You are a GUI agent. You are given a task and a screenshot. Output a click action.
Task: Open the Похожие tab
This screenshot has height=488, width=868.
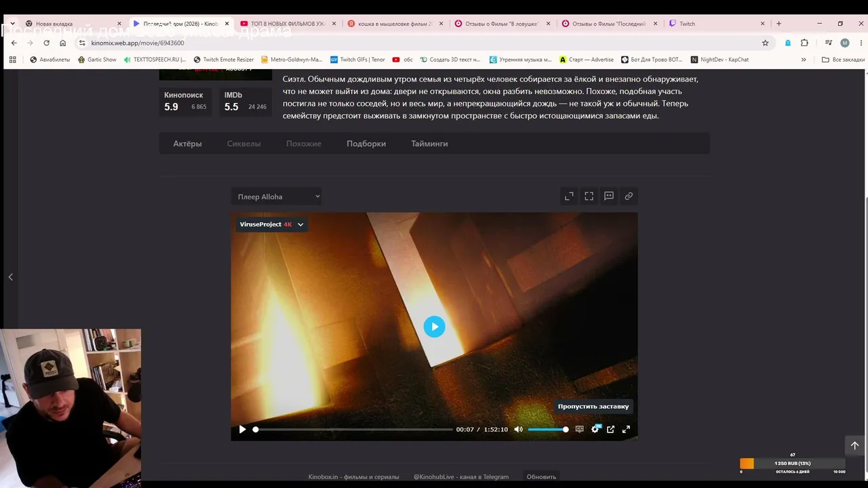click(x=304, y=144)
